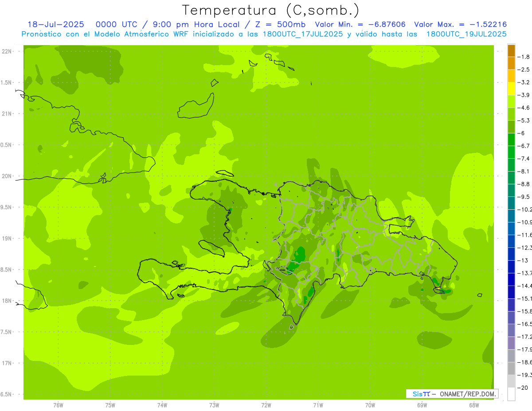
Task: Click the '22N' latitude label
Action: 7,51
